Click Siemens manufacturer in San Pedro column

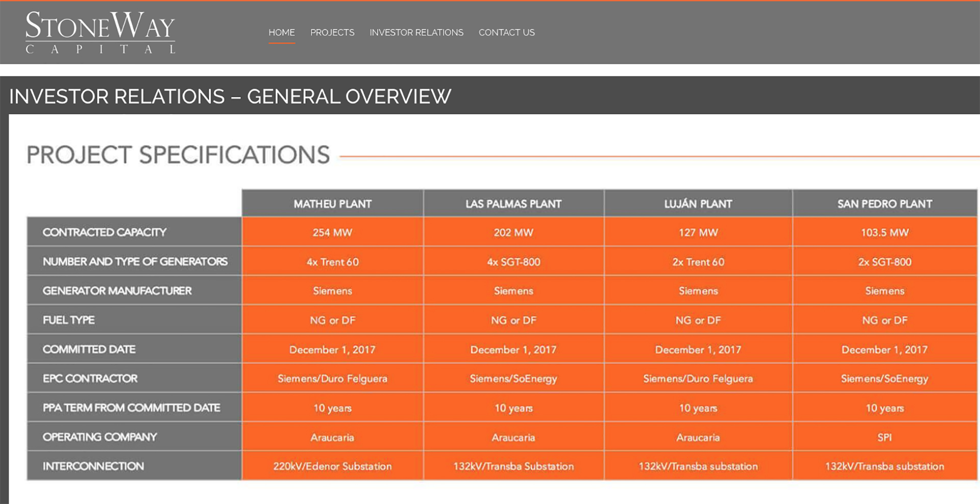pos(885,291)
